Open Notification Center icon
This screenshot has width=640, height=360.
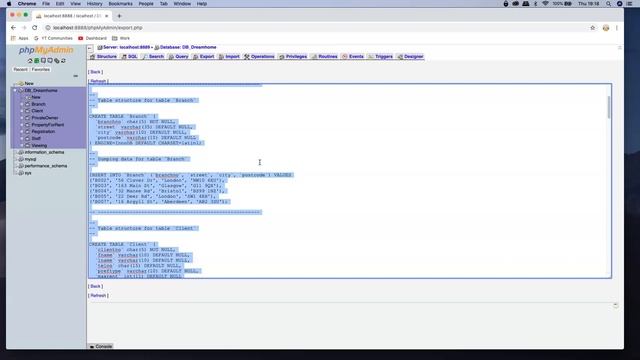click(629, 4)
